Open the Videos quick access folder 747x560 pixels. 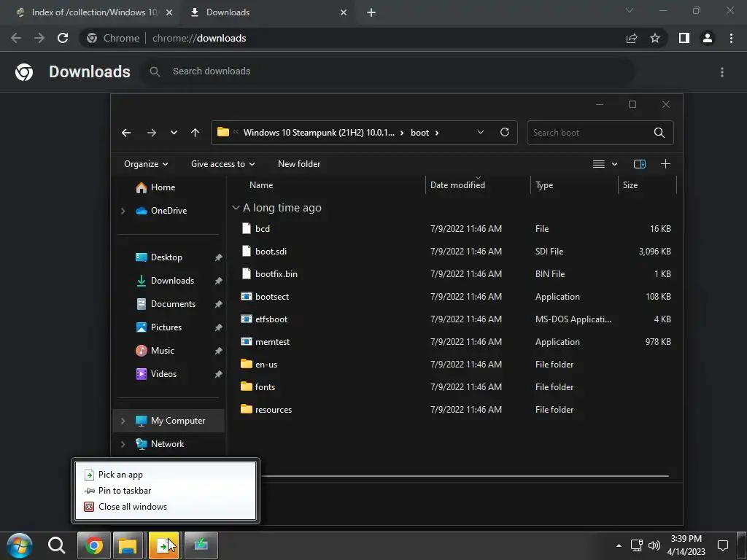163,374
